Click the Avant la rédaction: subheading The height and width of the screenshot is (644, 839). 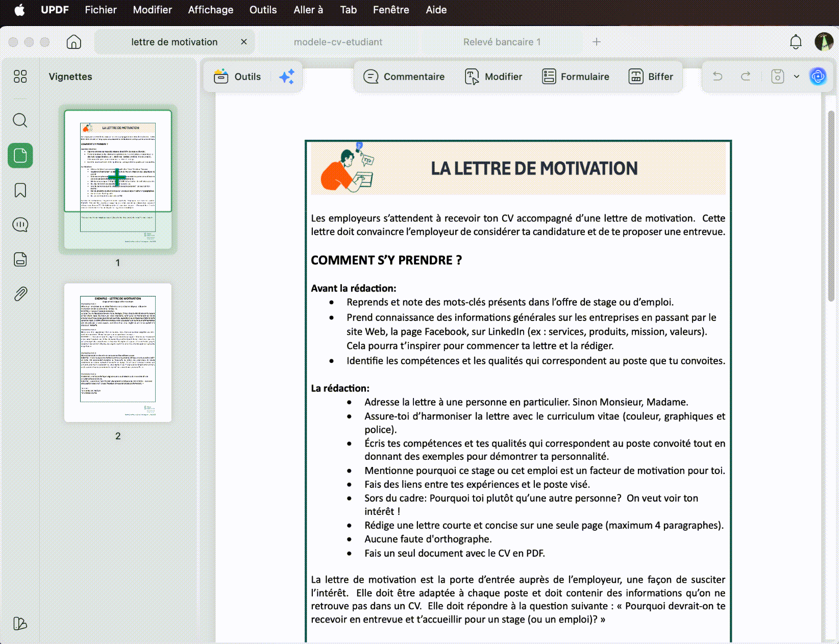[x=354, y=288]
